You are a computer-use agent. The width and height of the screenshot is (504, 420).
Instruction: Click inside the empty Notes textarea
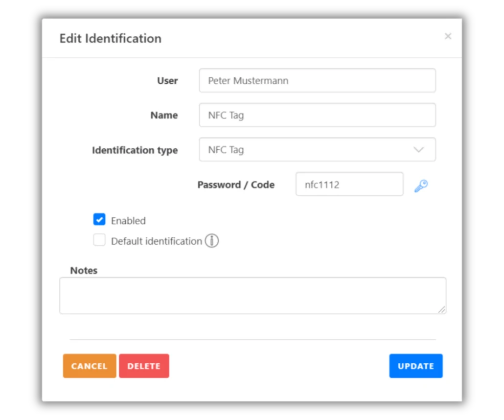253,295
